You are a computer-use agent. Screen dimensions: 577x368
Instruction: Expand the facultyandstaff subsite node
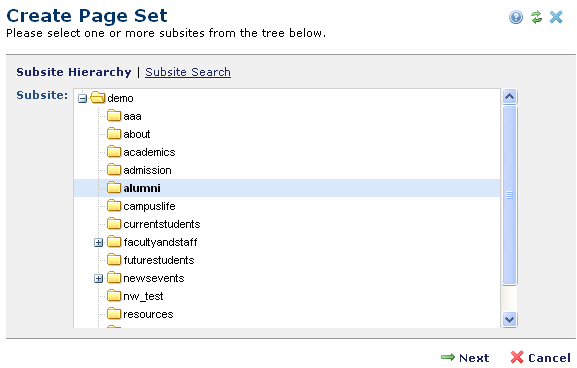tap(98, 243)
